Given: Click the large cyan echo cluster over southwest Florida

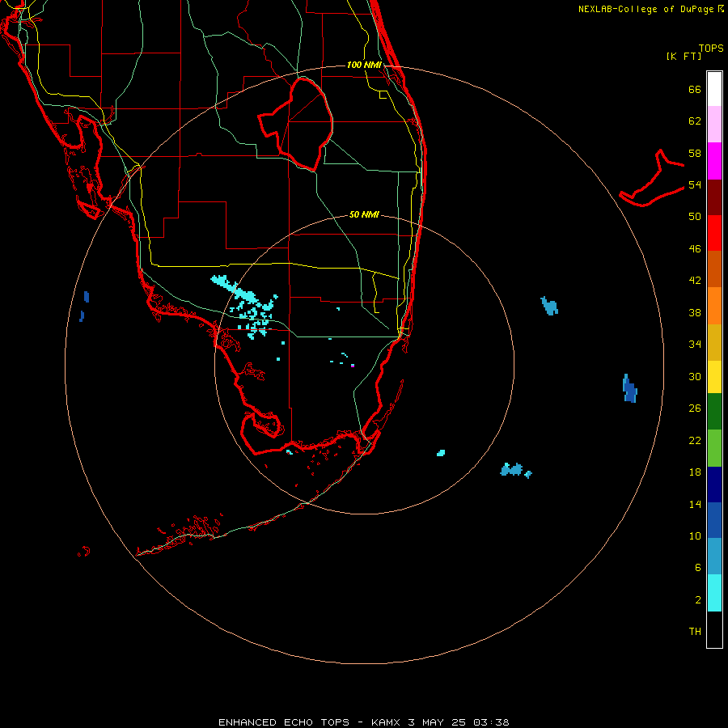Looking at the screenshot, I should coord(245,305).
